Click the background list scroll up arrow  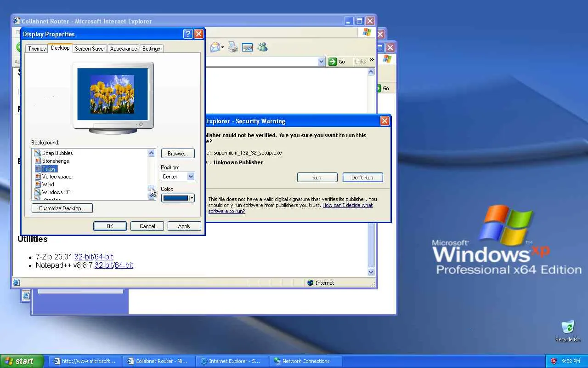(x=152, y=153)
